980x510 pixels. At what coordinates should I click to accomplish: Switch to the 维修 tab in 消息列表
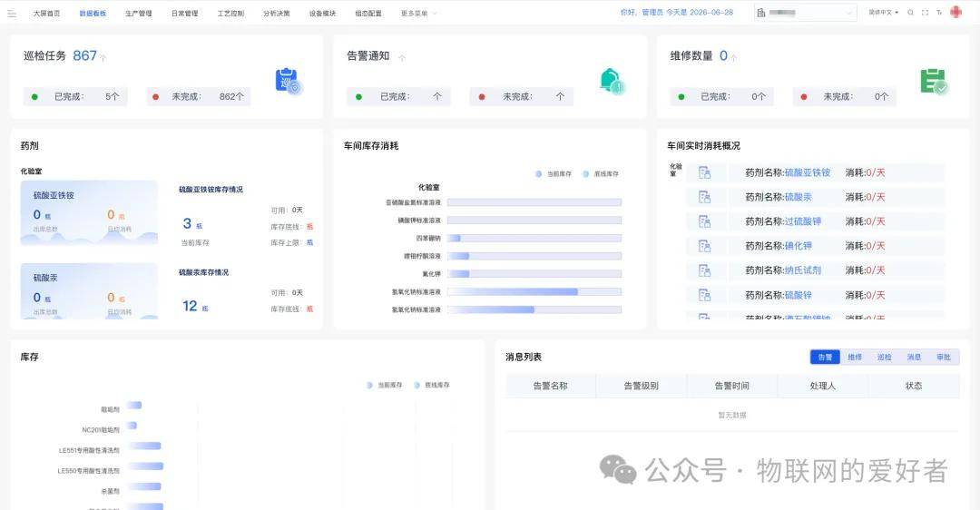(855, 357)
